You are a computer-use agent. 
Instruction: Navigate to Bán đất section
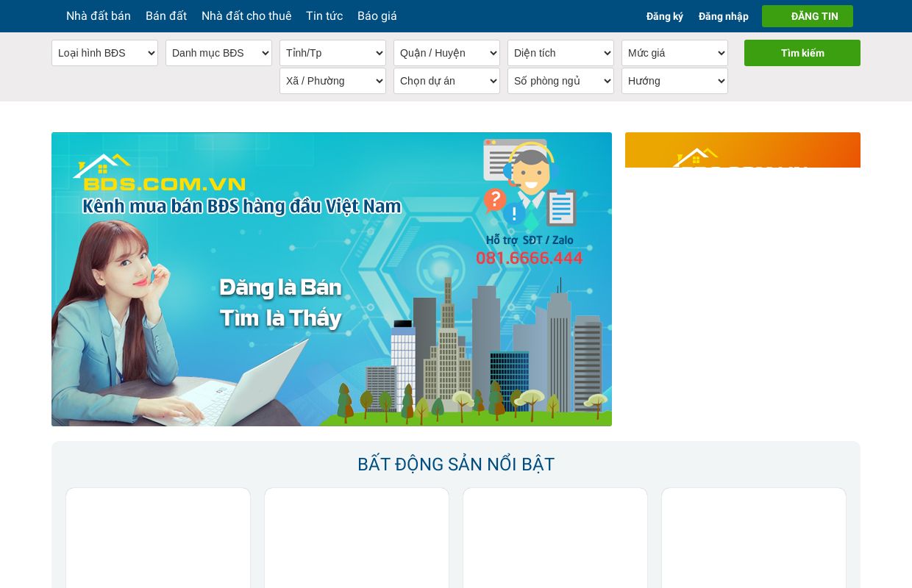click(165, 15)
